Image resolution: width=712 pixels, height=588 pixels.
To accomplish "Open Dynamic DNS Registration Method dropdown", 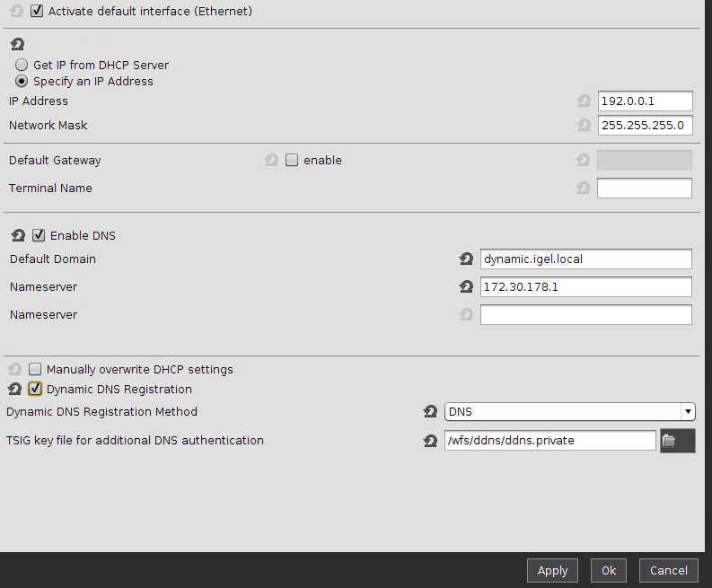I will coord(570,412).
